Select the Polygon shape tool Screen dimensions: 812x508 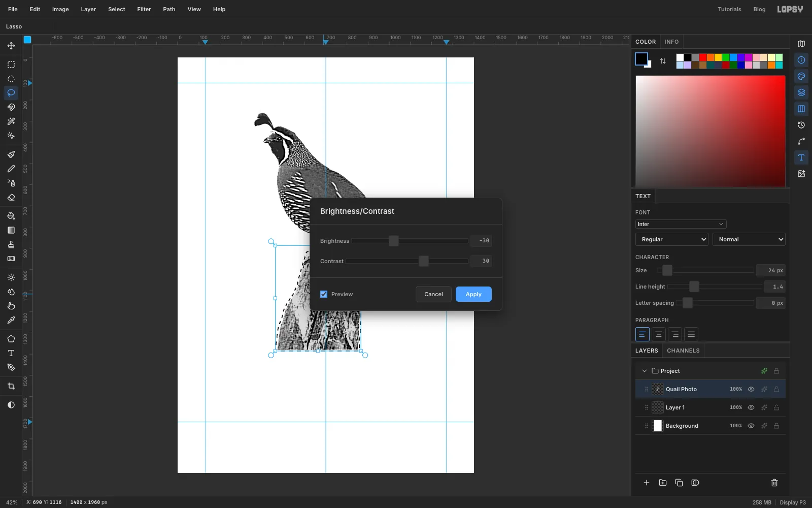(x=11, y=339)
